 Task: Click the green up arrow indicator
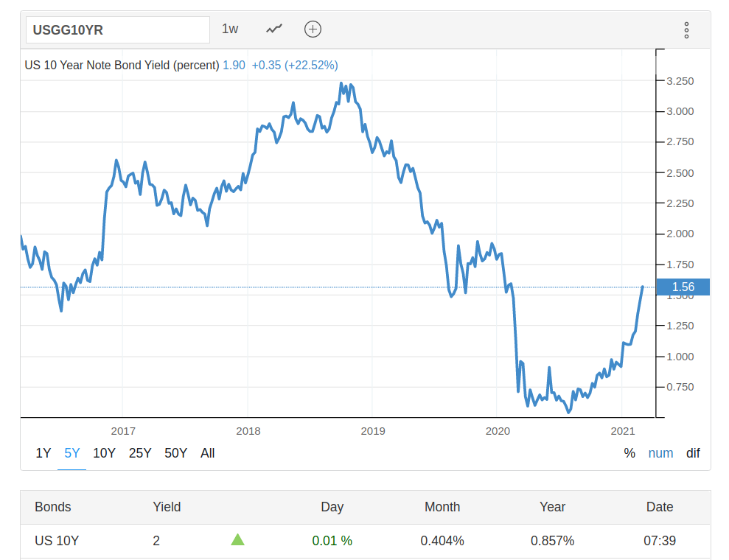(x=237, y=540)
